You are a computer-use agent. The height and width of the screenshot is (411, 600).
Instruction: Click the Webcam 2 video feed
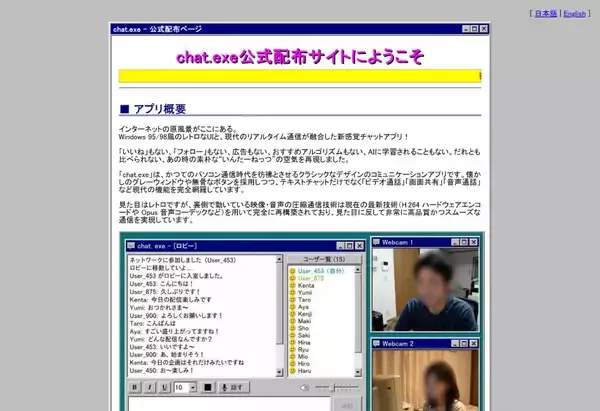(x=425, y=380)
